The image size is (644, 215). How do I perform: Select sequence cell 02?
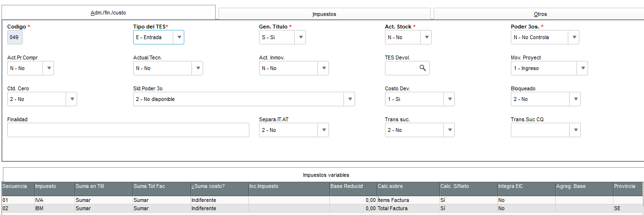tap(18, 208)
